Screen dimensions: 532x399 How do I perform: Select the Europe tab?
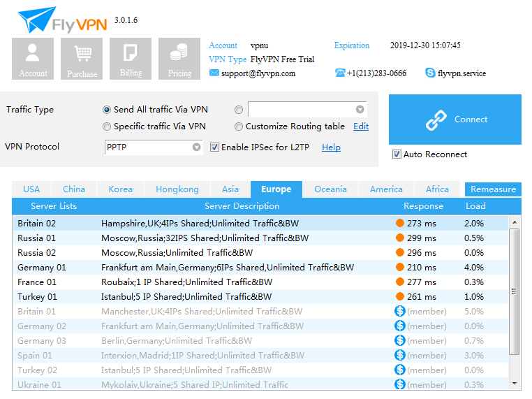[x=276, y=189]
